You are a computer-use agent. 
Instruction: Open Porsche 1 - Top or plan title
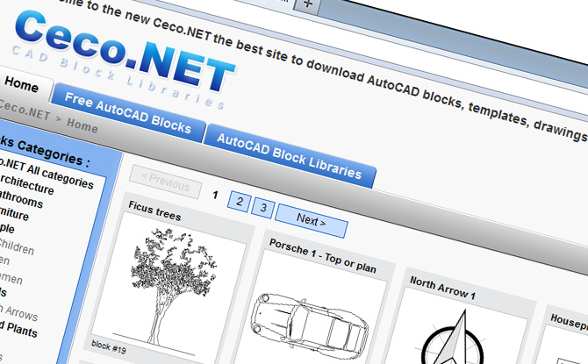tap(322, 255)
